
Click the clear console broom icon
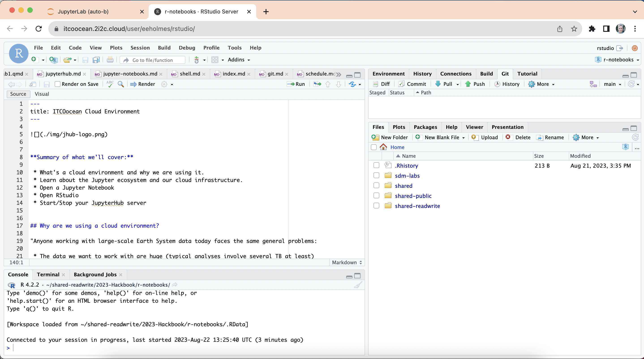[x=358, y=285]
